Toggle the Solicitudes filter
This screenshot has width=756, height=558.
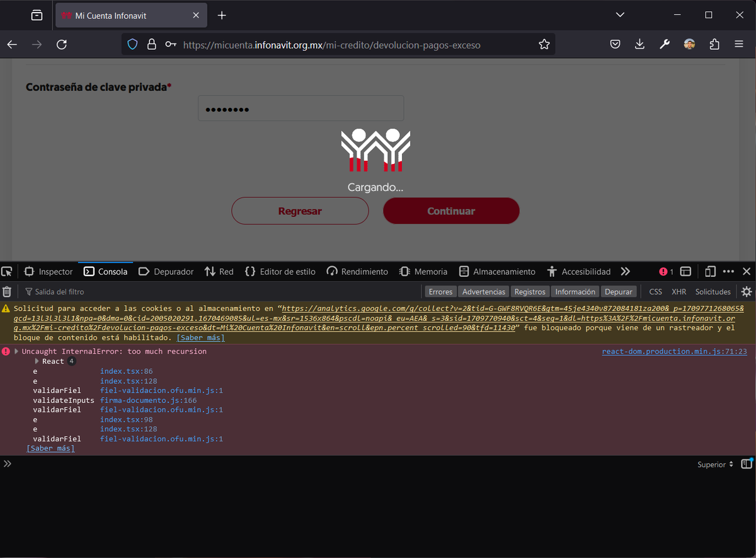tap(713, 292)
